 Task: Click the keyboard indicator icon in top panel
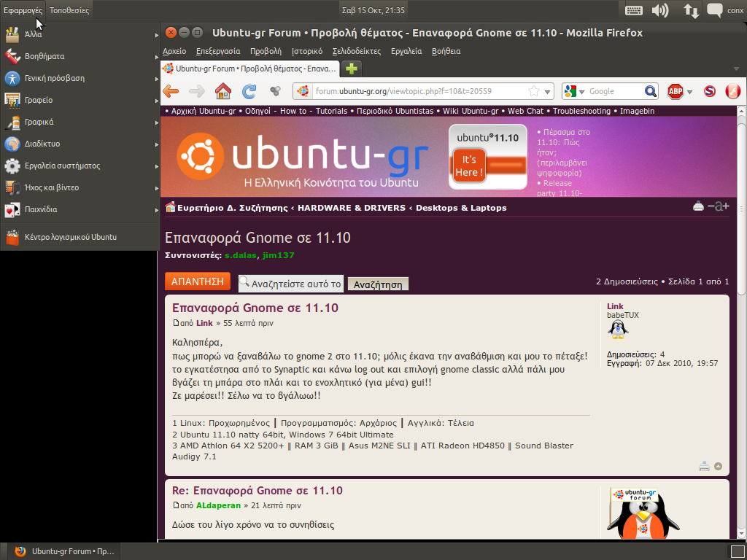coord(634,10)
